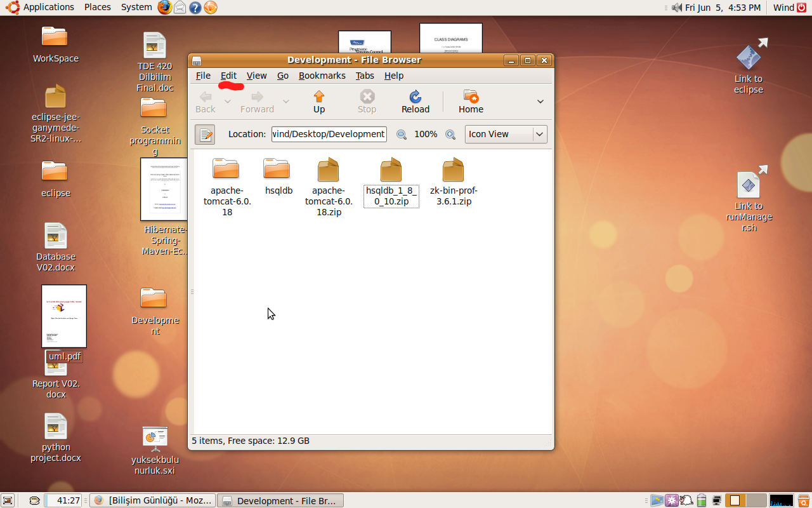Viewport: 812px width, 508px height.
Task: Click the 100% zoom level label
Action: tap(426, 134)
